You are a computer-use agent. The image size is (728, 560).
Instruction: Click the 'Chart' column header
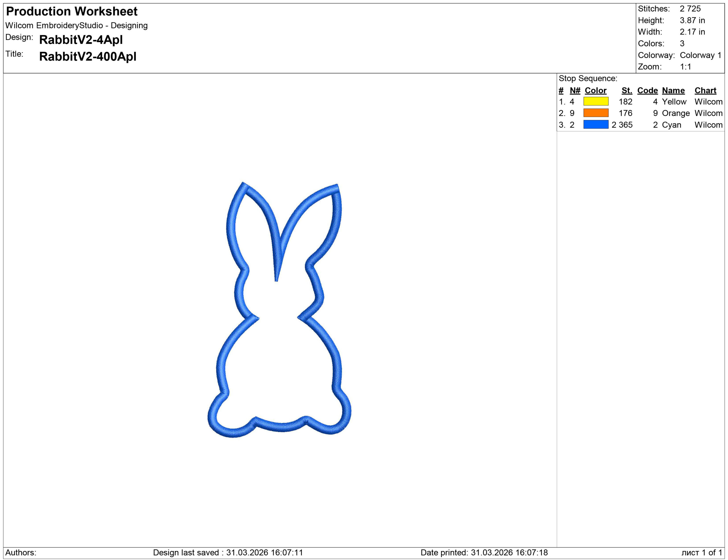pos(705,90)
